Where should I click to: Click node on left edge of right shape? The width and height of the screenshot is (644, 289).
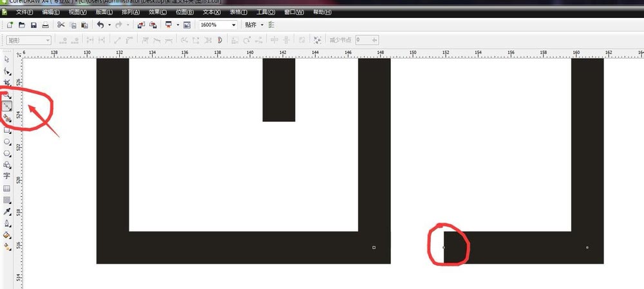pyautogui.click(x=444, y=247)
